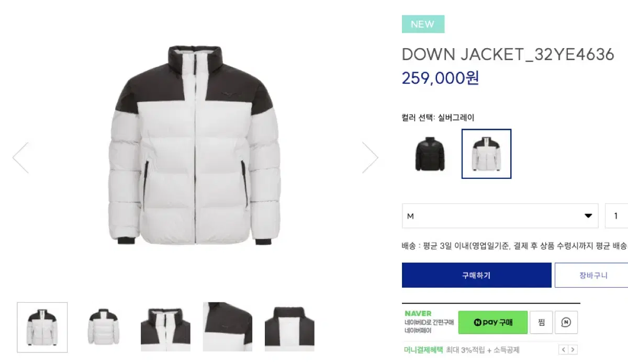View the back collar thumbnail

[289, 327]
